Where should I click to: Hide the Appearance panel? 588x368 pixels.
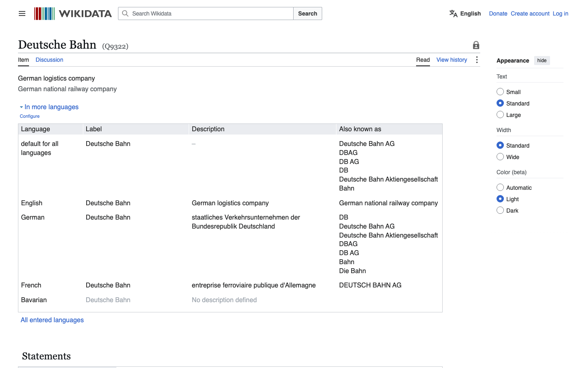(542, 61)
